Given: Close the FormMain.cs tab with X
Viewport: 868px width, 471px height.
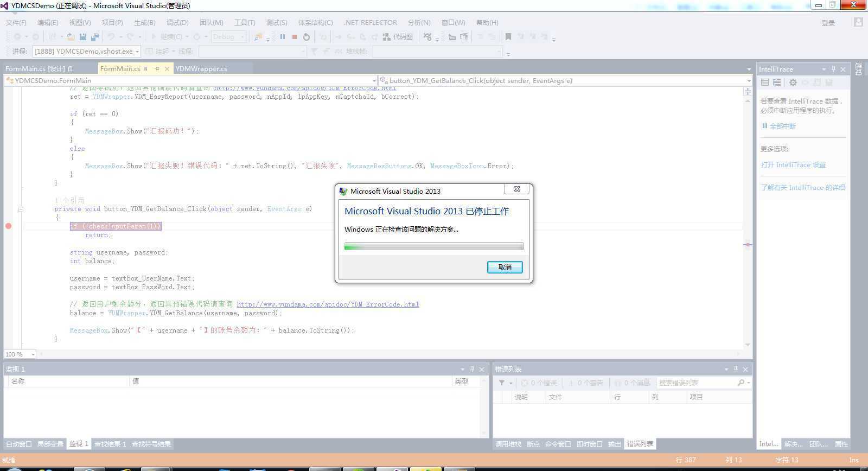Looking at the screenshot, I should (167, 69).
